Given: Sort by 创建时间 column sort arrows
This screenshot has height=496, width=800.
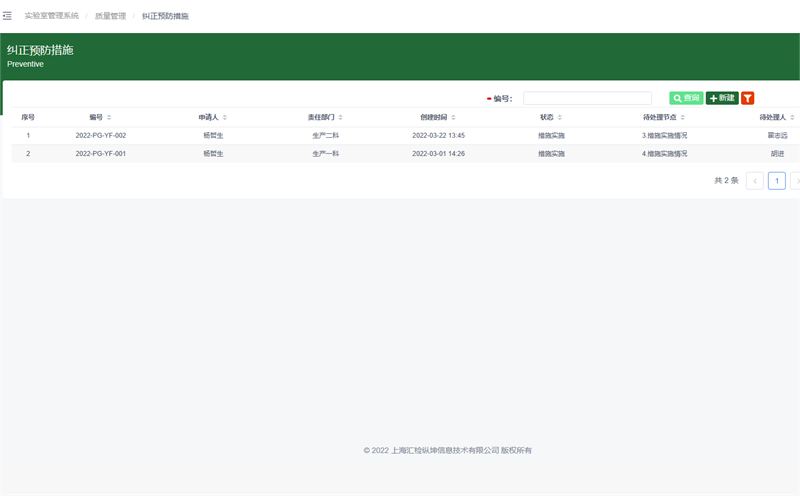Looking at the screenshot, I should (454, 118).
